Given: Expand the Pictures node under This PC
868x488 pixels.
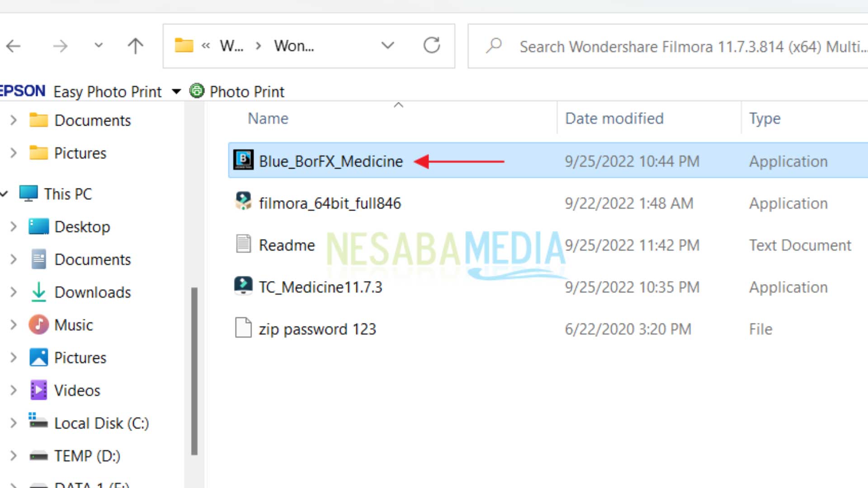Looking at the screenshot, I should 14,358.
